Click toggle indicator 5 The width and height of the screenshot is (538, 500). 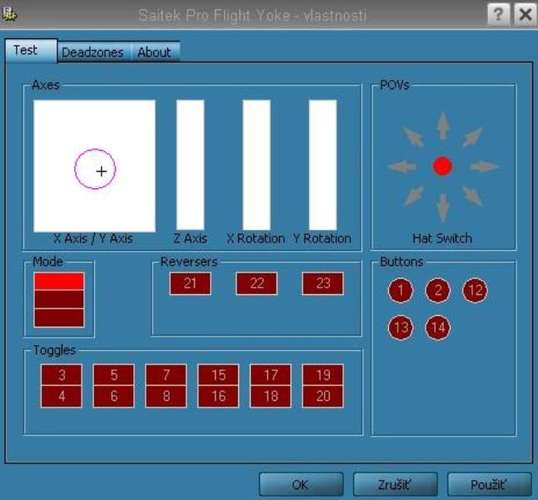(114, 375)
